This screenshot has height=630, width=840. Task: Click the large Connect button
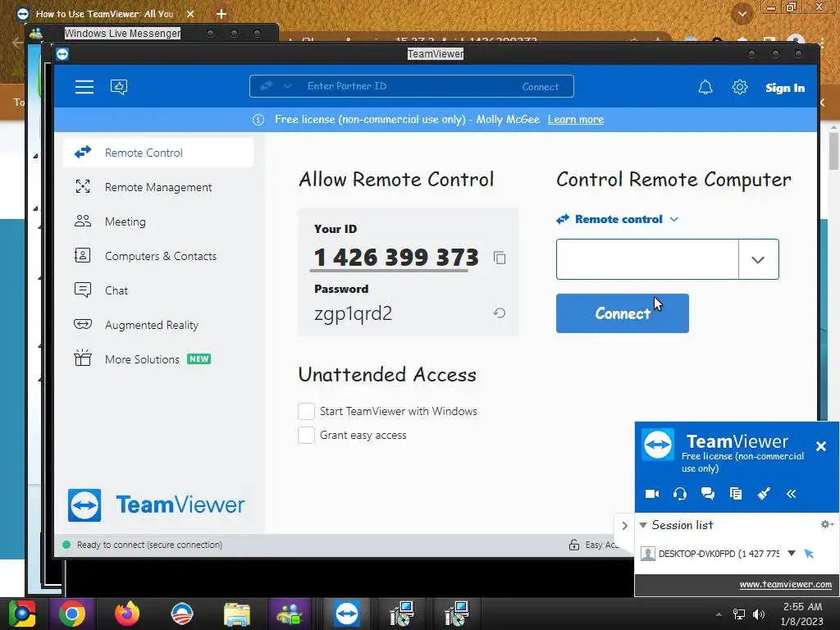pyautogui.click(x=622, y=313)
